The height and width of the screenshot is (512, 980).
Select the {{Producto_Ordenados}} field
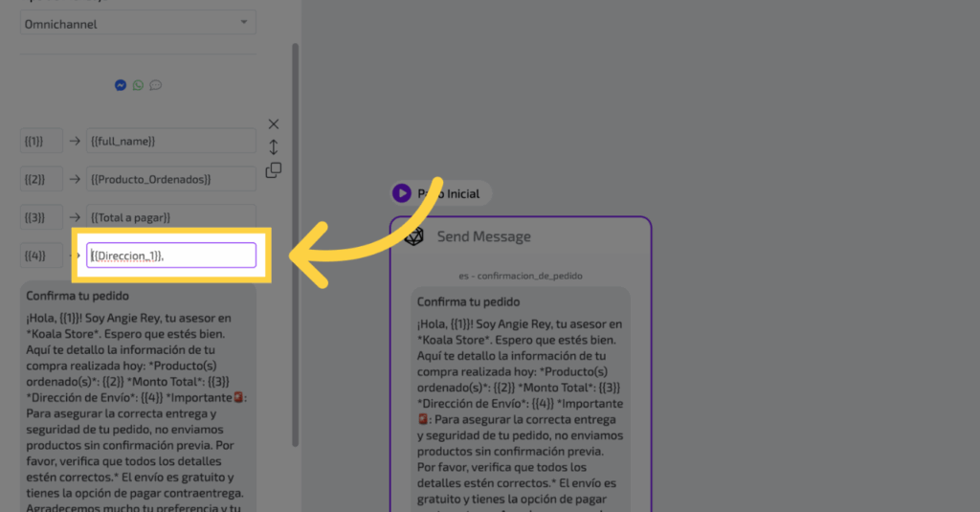click(x=170, y=179)
